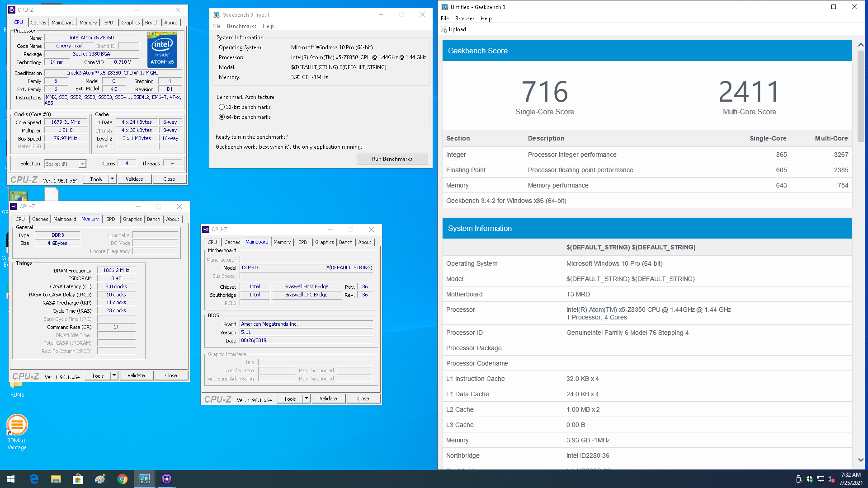Click the DRAM Frequency value 1066.2 MHz
Image resolution: width=868 pixels, height=488 pixels.
[116, 271]
